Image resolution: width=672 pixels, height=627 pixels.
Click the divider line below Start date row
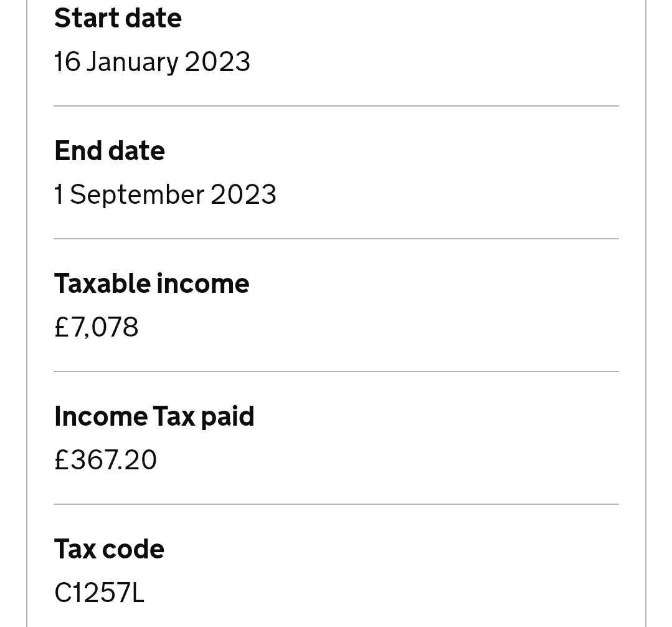coord(336,106)
